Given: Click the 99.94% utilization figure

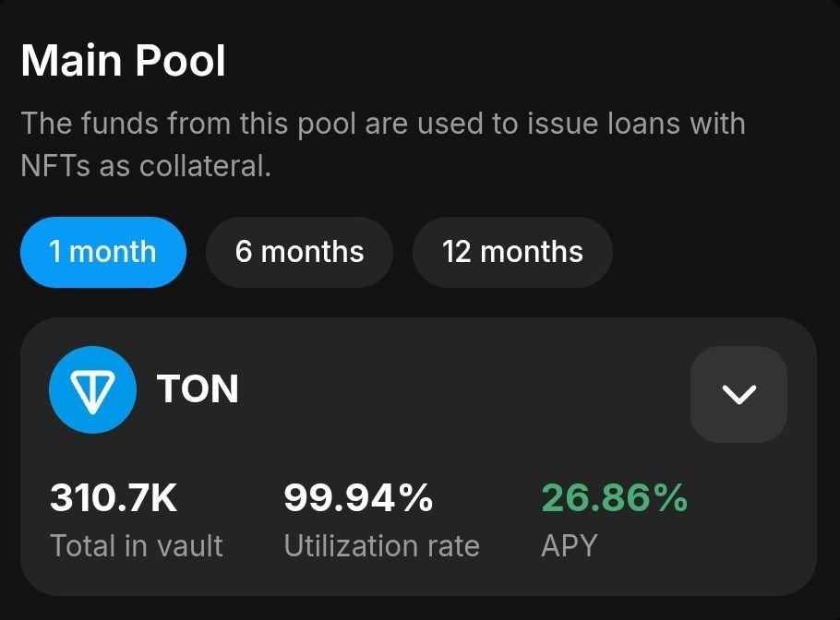Looking at the screenshot, I should (358, 498).
